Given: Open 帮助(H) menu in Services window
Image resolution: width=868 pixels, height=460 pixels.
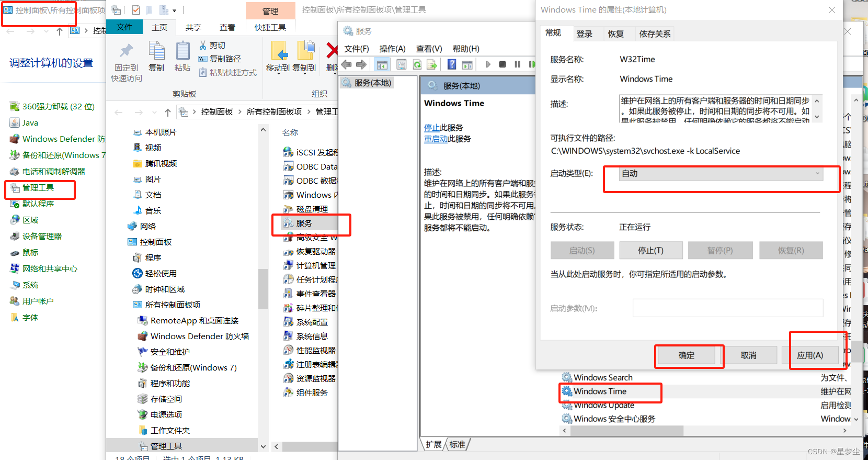Looking at the screenshot, I should [x=466, y=49].
